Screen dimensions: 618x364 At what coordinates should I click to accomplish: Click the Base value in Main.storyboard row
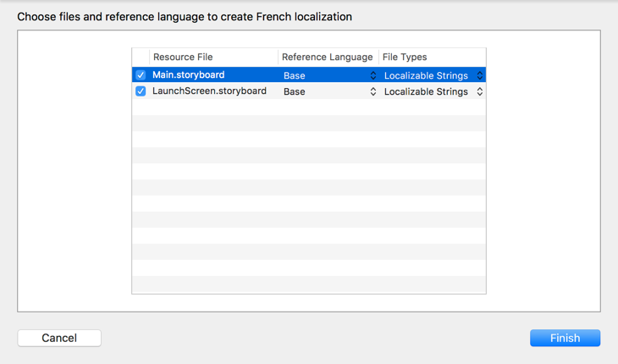click(x=295, y=75)
